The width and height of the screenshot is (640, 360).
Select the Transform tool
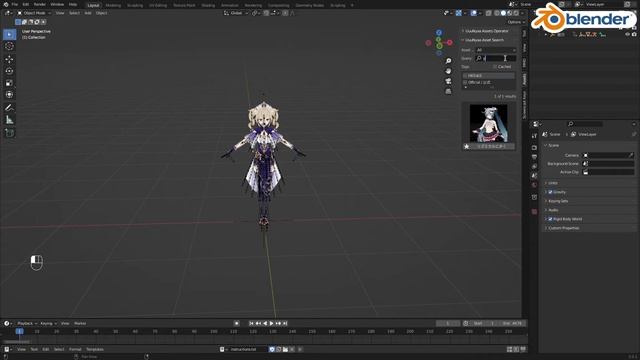(9, 95)
